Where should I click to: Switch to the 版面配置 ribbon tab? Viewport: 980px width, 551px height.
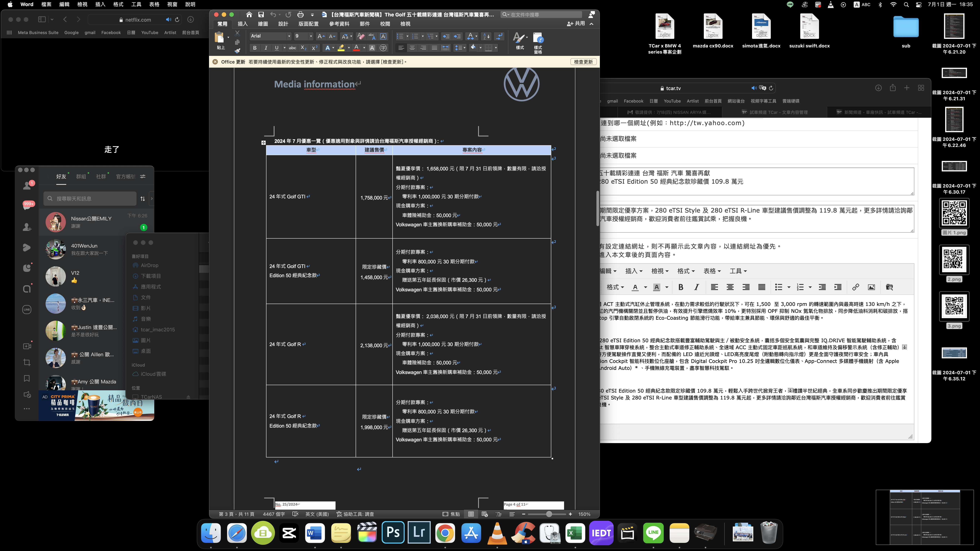coord(308,24)
